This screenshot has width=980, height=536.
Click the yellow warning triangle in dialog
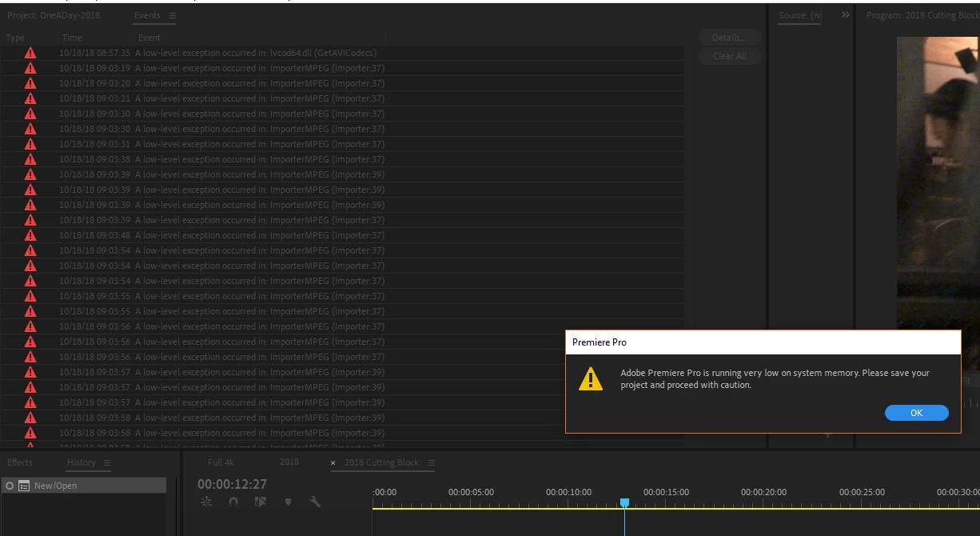click(x=591, y=378)
